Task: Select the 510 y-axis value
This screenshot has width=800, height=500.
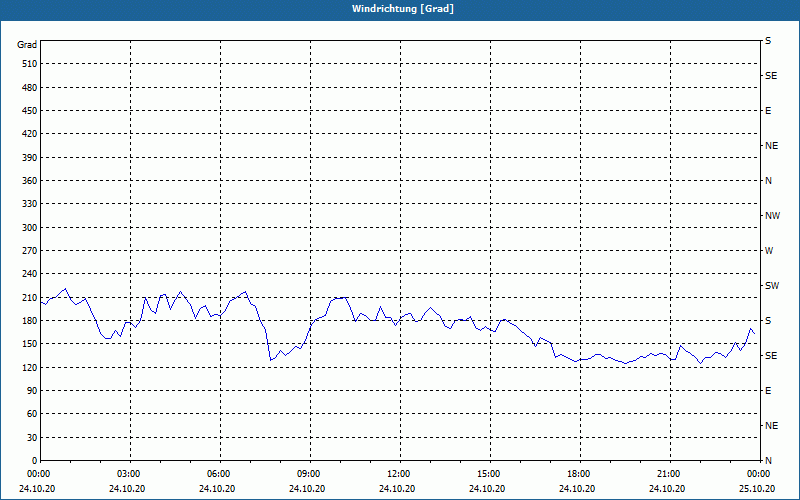Action: (x=30, y=64)
